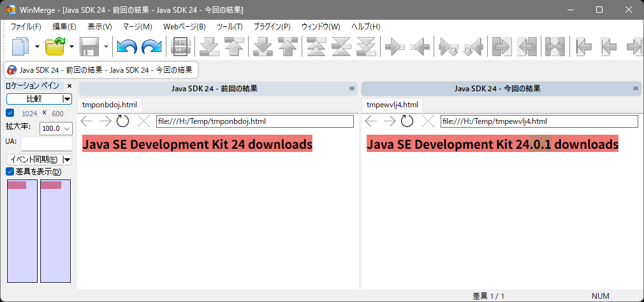
Task: Click the UA input field
Action: [x=47, y=144]
